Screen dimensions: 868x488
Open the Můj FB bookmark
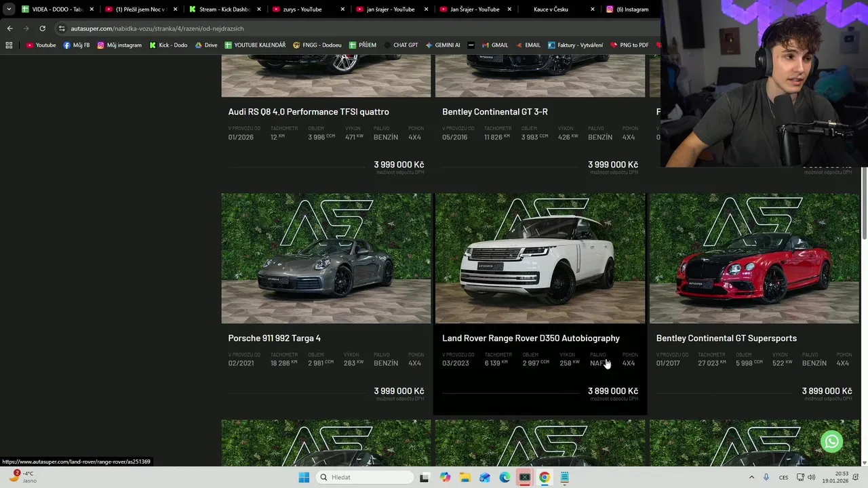pyautogui.click(x=76, y=45)
